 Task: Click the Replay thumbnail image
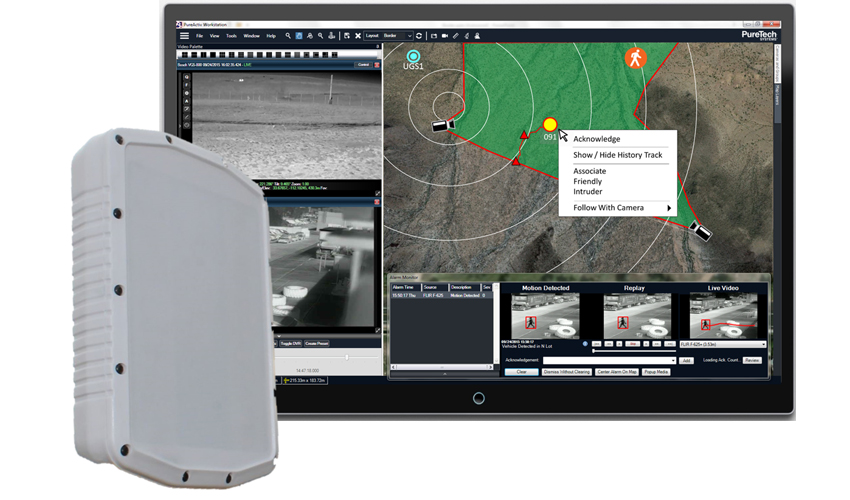pos(638,316)
